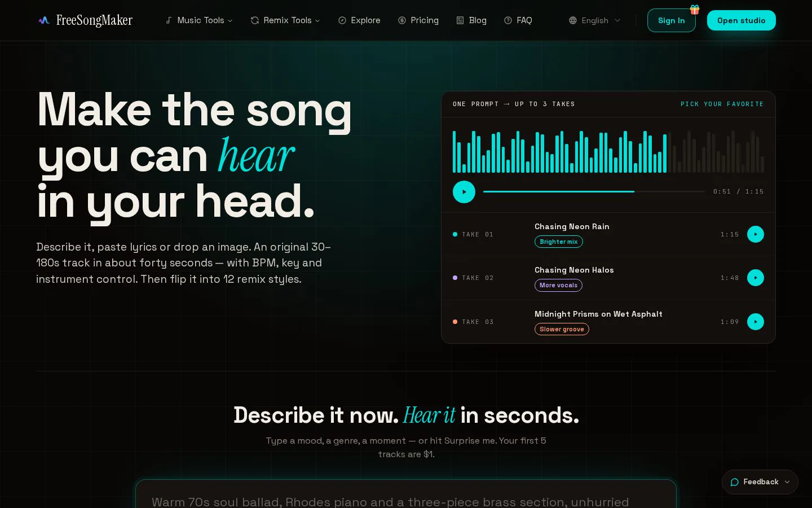Click the coin icon next to Pricing

tap(402, 20)
